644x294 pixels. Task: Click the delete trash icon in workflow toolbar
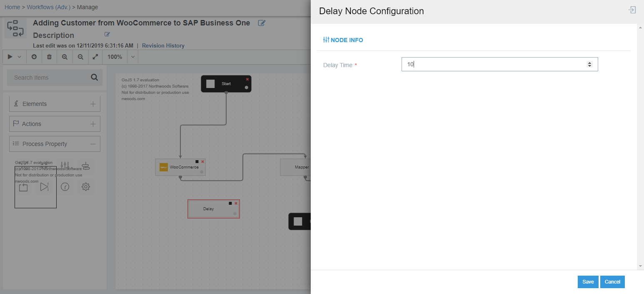(x=49, y=57)
